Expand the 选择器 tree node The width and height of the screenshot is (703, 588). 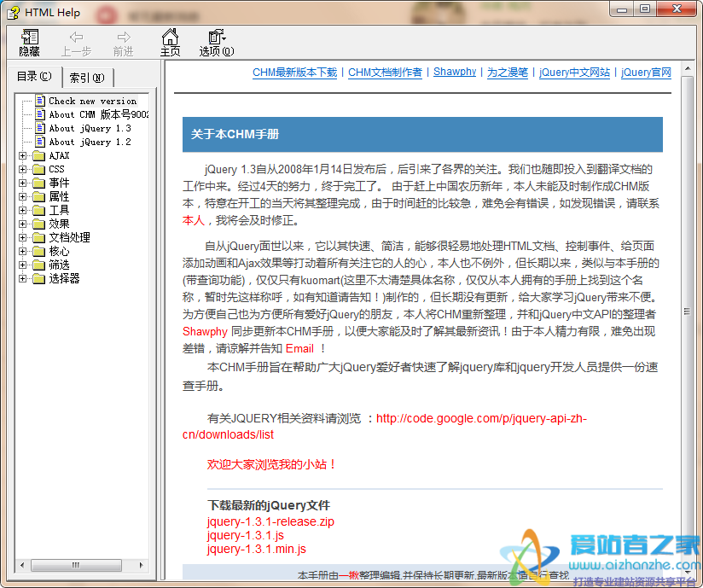click(22, 278)
